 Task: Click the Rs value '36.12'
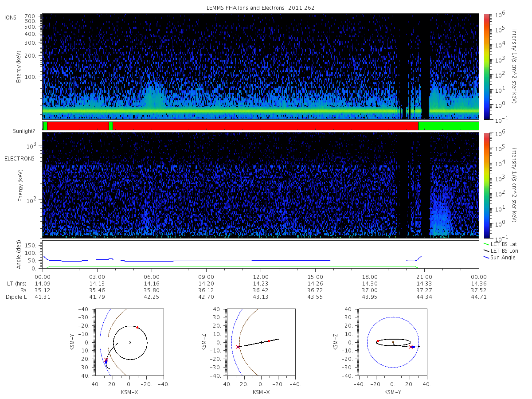(x=206, y=290)
